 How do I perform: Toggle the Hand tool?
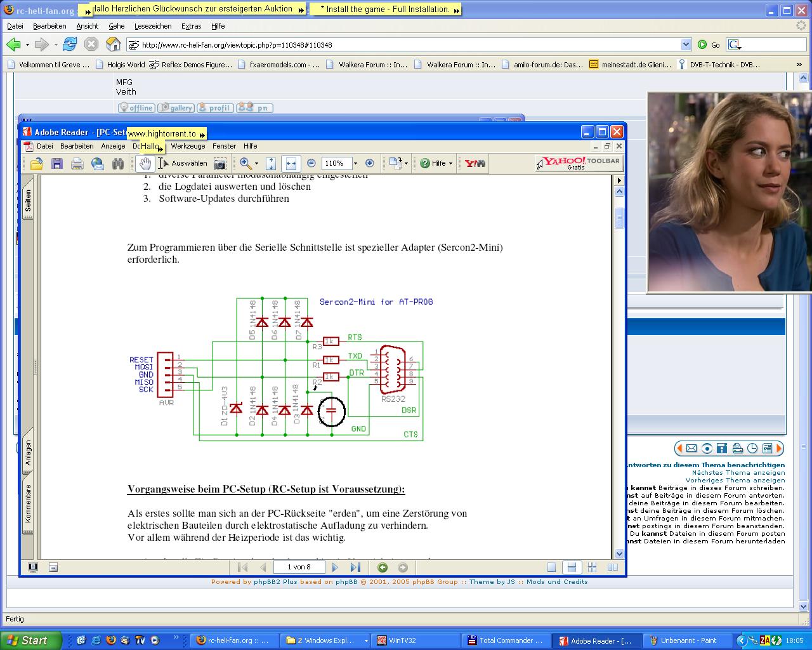point(145,164)
